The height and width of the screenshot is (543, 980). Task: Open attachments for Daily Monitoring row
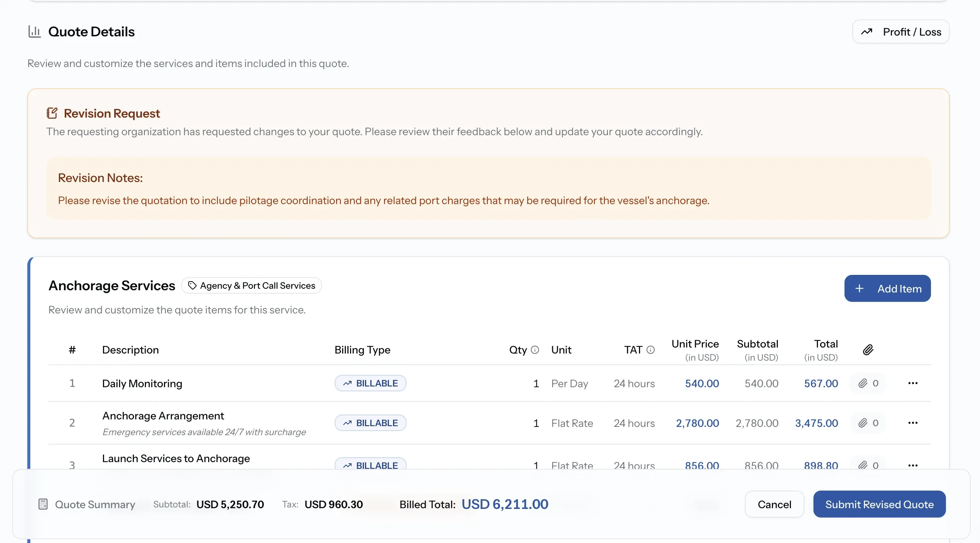(x=868, y=383)
